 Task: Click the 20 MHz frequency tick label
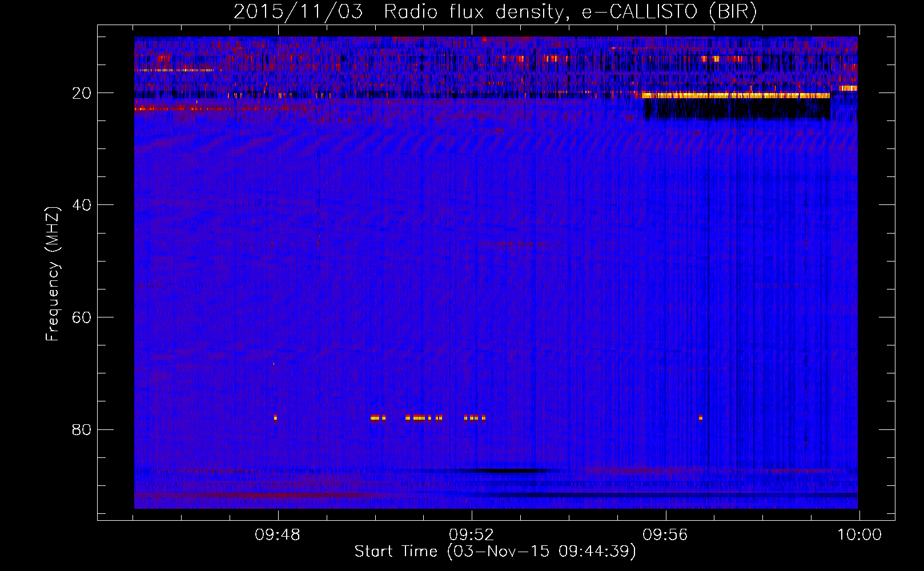point(82,93)
